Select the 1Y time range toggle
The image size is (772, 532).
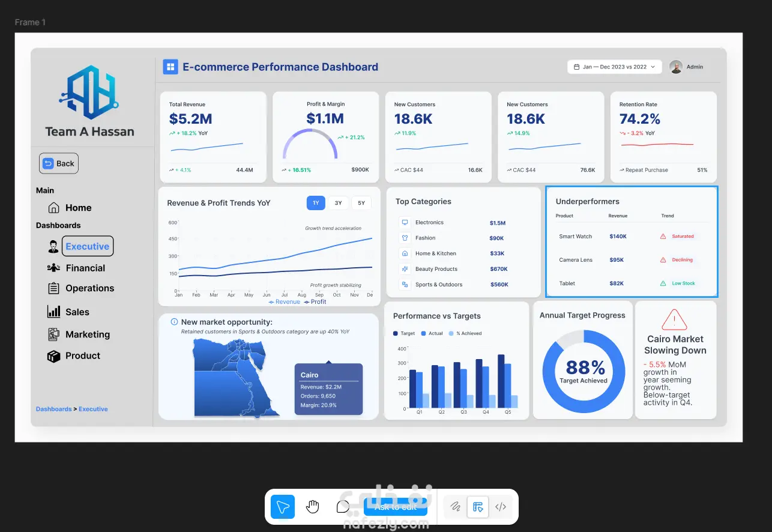[x=316, y=203]
